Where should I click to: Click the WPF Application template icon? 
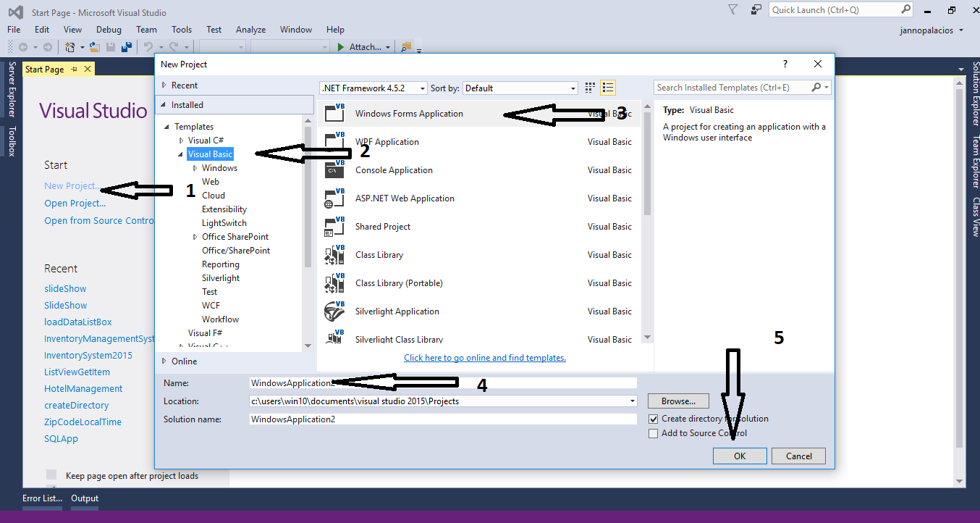tap(334, 141)
